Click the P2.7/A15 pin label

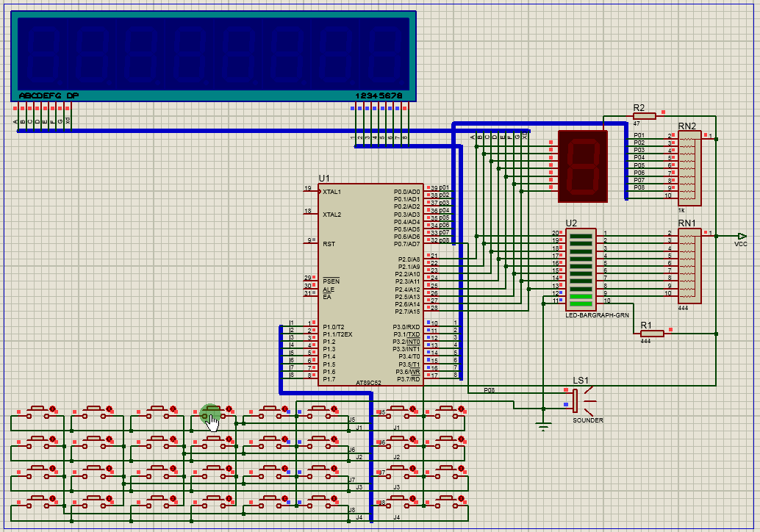click(407, 312)
